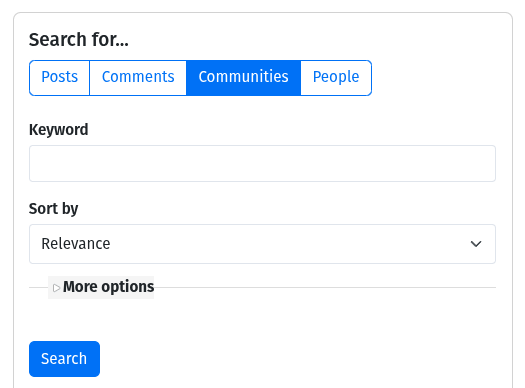Image resolution: width=525 pixels, height=388 pixels.
Task: Choose Comments as the search type
Action: pyautogui.click(x=138, y=78)
